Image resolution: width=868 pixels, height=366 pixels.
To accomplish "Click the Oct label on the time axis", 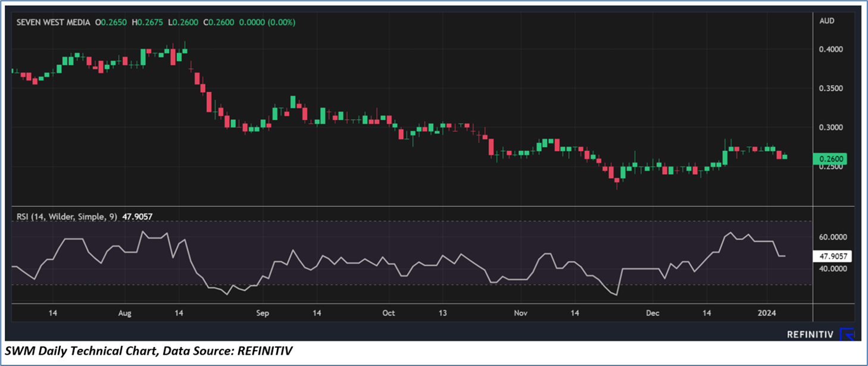I will click(389, 313).
